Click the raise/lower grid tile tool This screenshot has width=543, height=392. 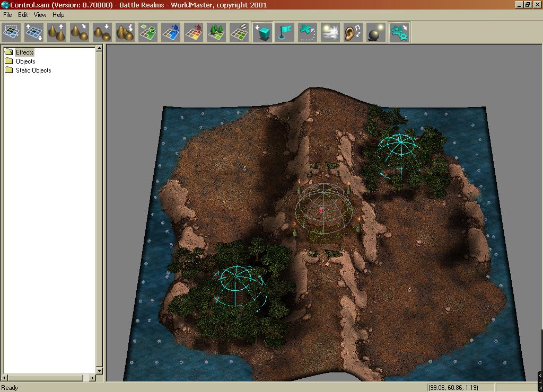coord(34,32)
